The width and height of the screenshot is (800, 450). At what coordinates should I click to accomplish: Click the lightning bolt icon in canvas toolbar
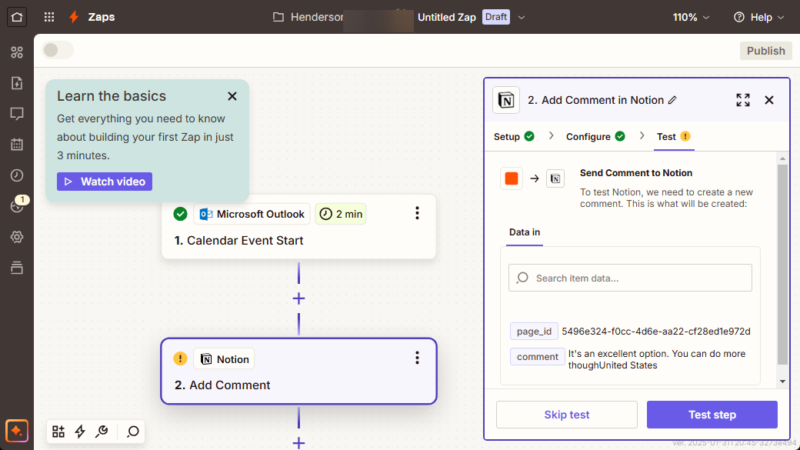point(80,432)
